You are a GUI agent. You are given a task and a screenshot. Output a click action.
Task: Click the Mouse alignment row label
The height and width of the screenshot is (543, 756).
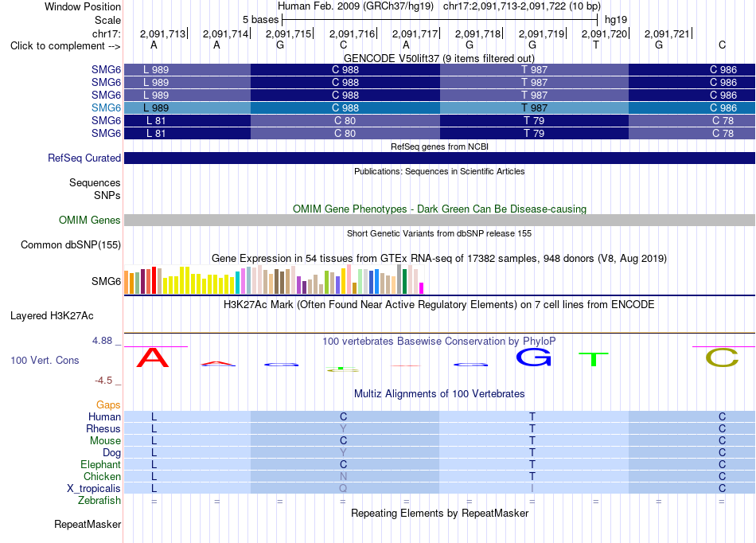click(105, 441)
